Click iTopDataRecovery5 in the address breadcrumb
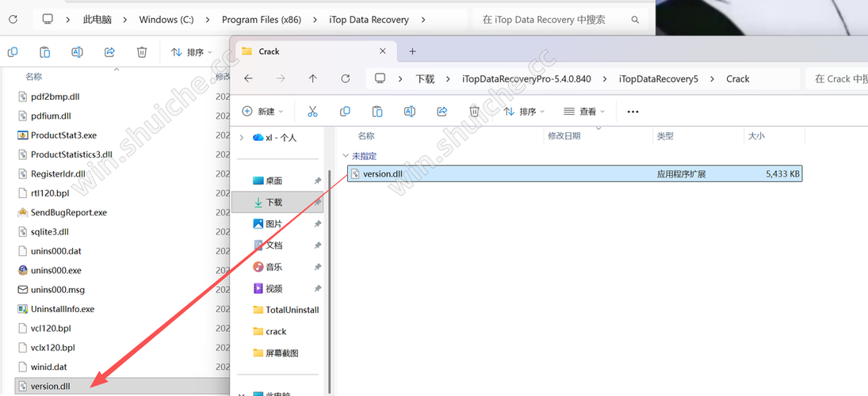The height and width of the screenshot is (396, 868). click(x=658, y=78)
